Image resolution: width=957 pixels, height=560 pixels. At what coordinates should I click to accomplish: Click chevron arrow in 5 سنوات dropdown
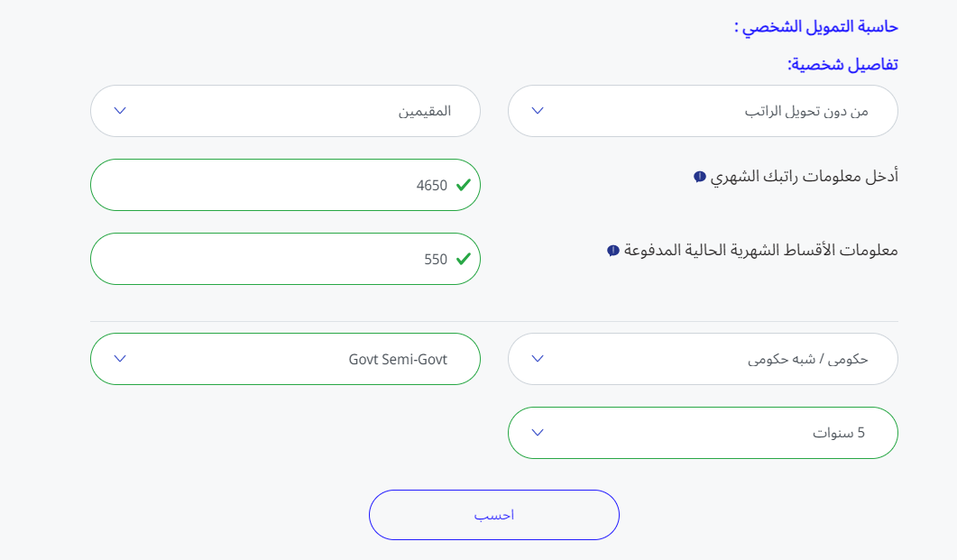click(x=538, y=433)
